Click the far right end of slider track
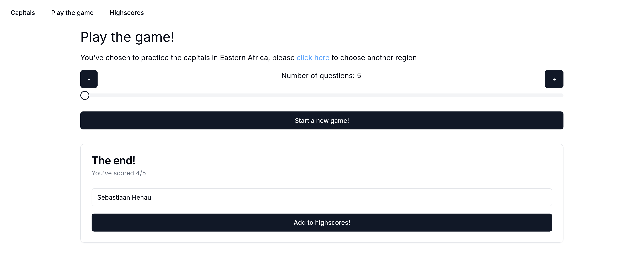The width and height of the screenshot is (644, 269). tap(561, 95)
